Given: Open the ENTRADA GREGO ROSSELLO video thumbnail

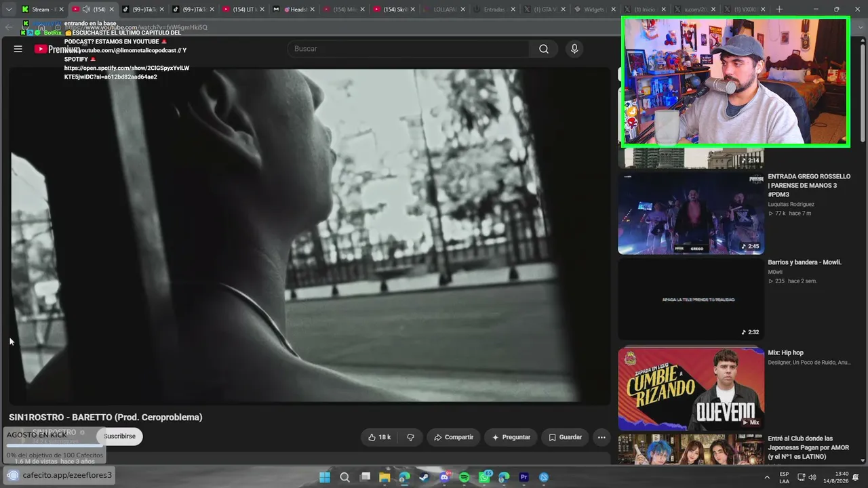Looking at the screenshot, I should (x=691, y=213).
